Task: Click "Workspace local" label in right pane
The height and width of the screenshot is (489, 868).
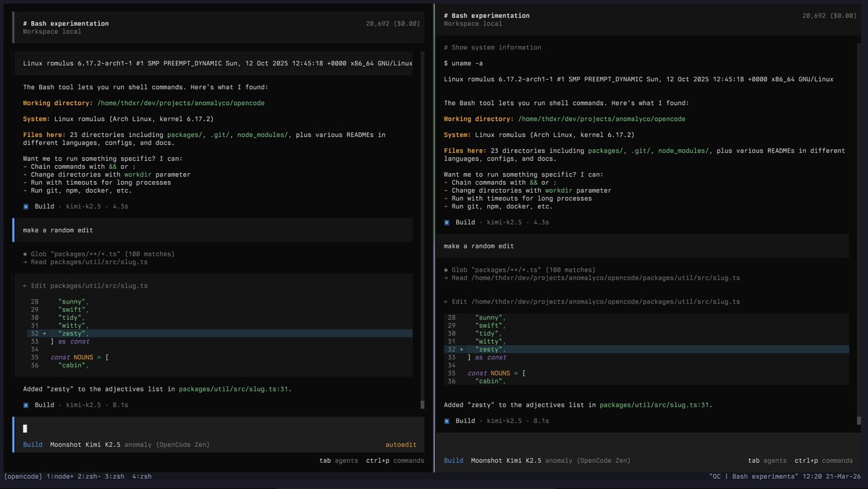Action: pos(473,24)
